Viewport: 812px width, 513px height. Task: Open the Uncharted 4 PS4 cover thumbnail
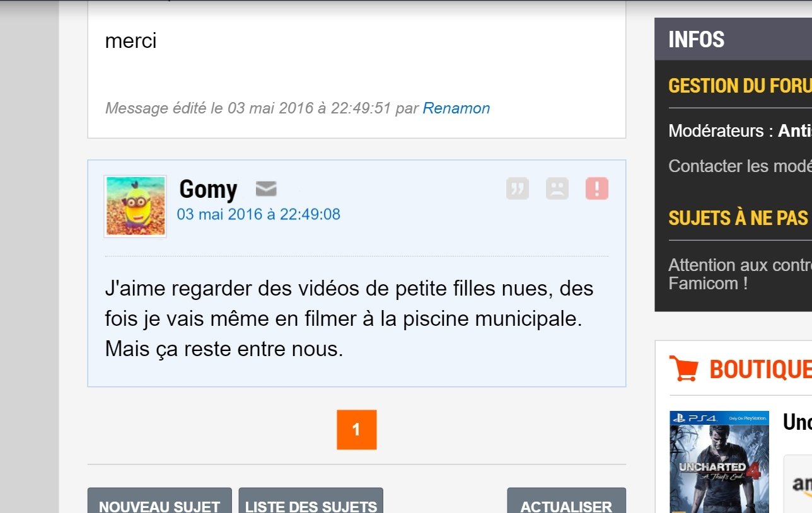pos(719,462)
